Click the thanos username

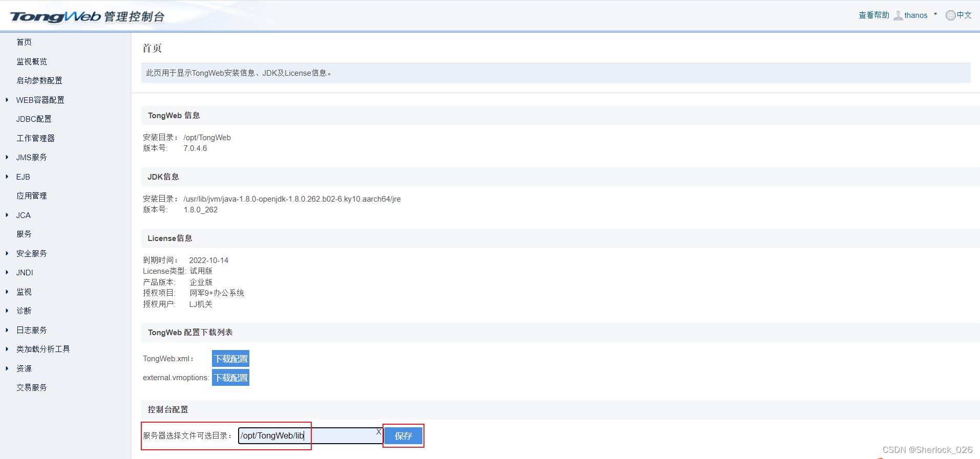coord(916,15)
